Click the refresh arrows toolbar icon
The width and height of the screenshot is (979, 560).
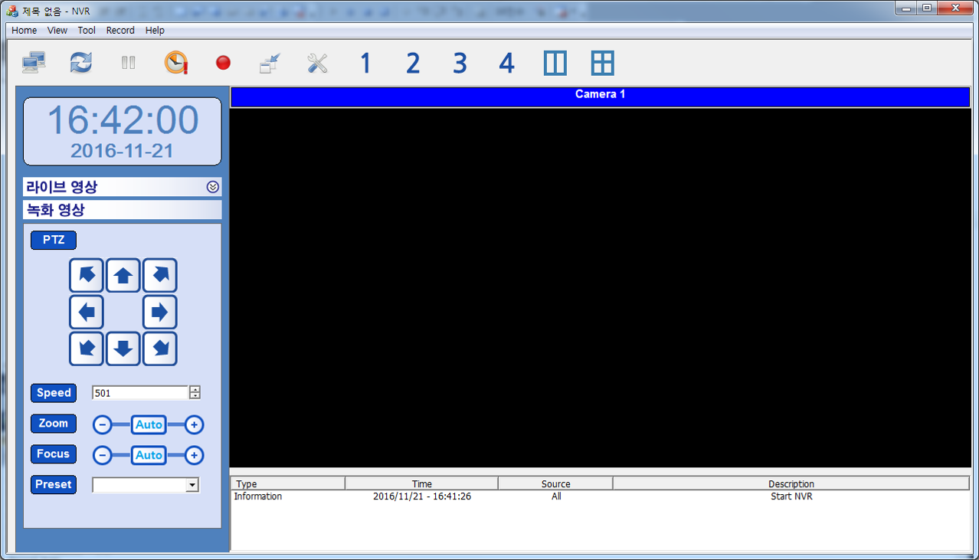(80, 63)
